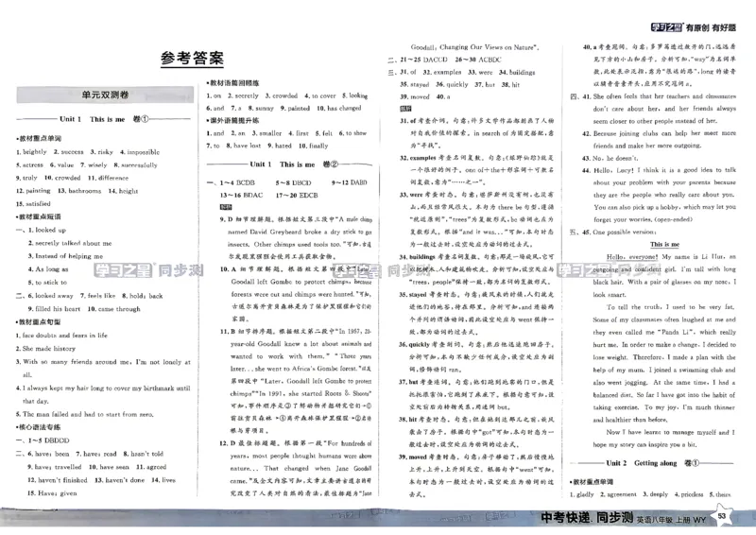
Task: Click the answer '12. haven't finished'
Action: pos(58,480)
